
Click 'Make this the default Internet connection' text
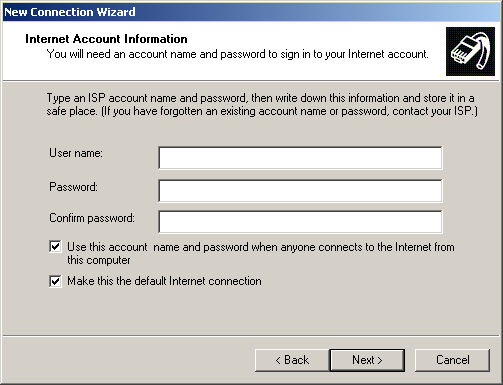click(164, 281)
